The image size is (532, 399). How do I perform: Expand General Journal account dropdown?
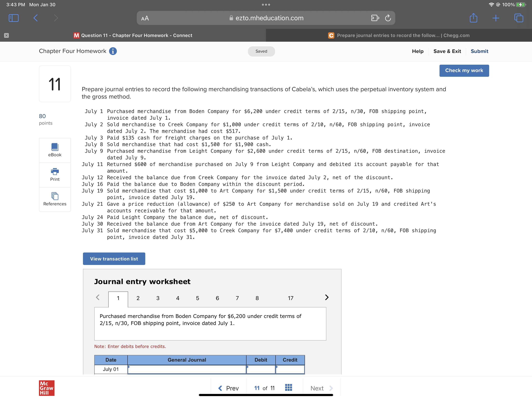pos(187,369)
